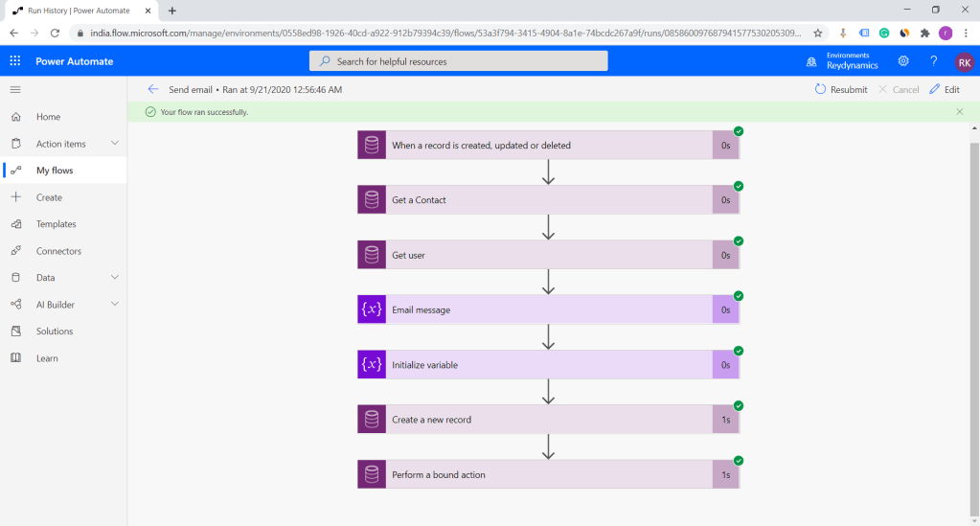Screen dimensions: 980x526
Task: Click the Environments picker icon
Action: [x=812, y=61]
